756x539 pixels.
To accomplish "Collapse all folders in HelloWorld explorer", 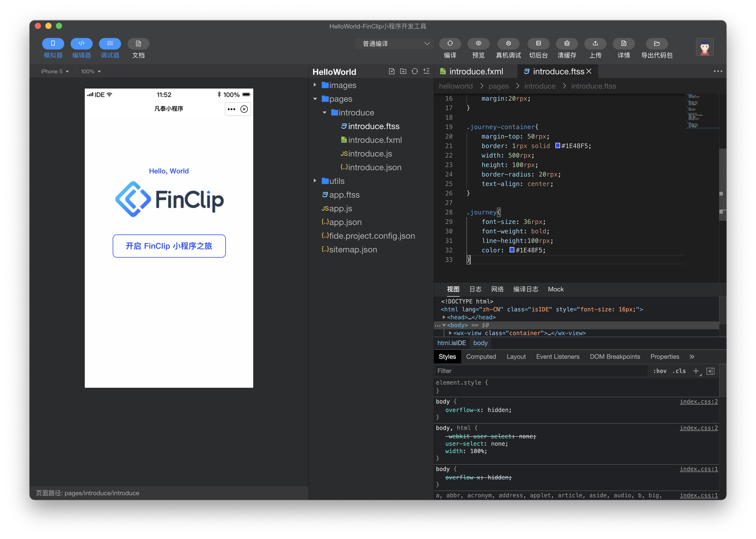I will [426, 71].
